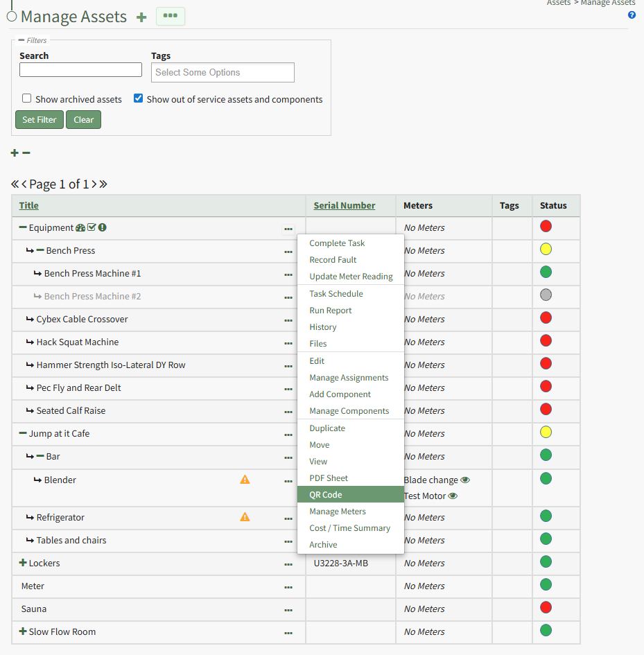Screen dimensions: 644x655
Task: Click the Set Filter button
Action: 40,120
